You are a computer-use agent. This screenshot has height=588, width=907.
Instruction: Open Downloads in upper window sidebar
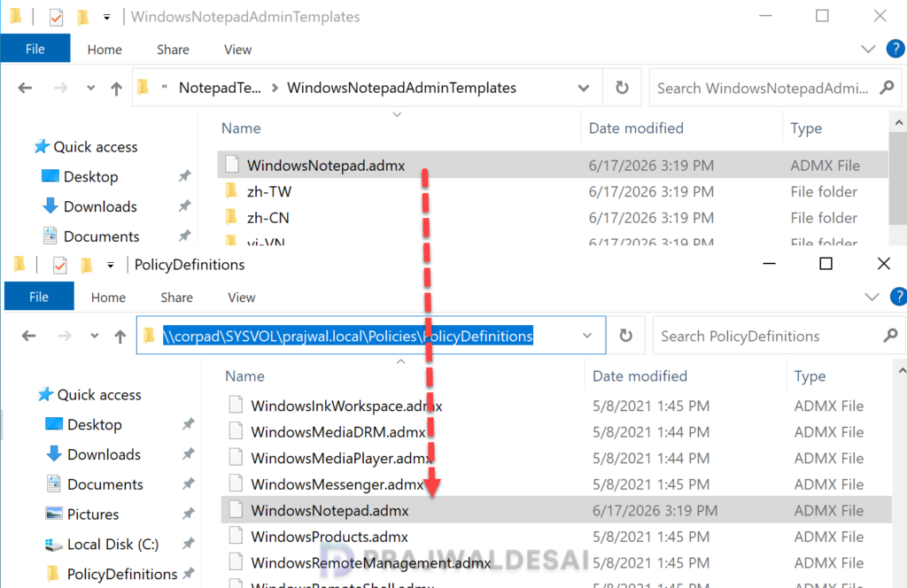click(x=100, y=206)
